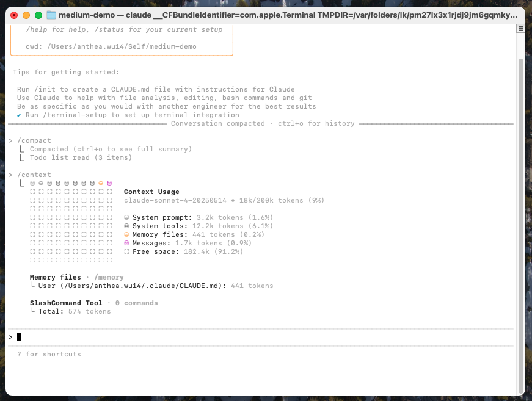The width and height of the screenshot is (532, 401).
Task: Click the System prompt legend icon
Action: pyautogui.click(x=126, y=218)
